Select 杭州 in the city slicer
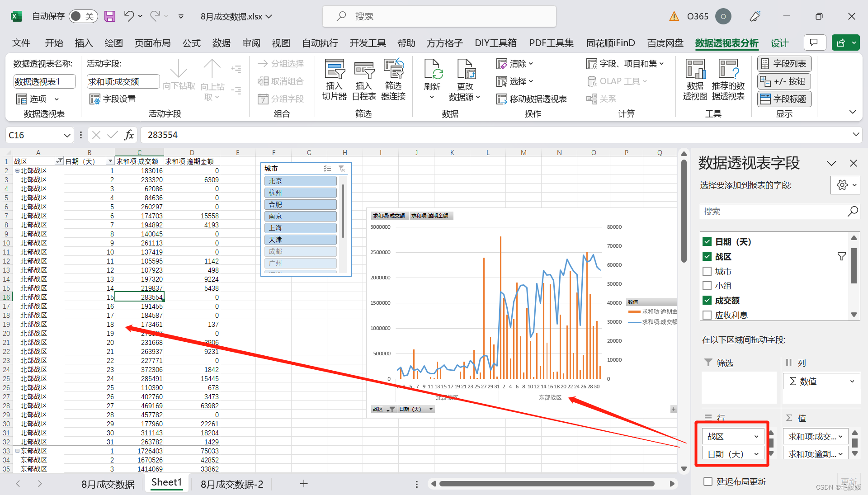The image size is (868, 495). click(300, 193)
